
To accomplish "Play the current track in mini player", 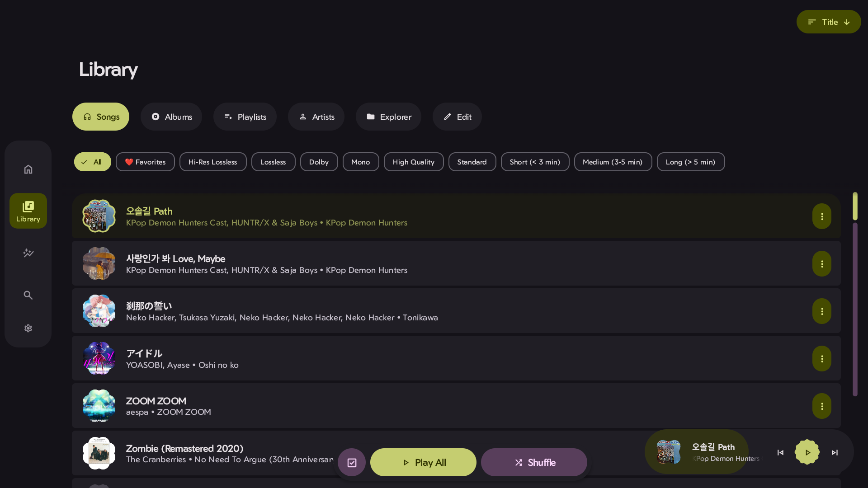I will (x=807, y=452).
